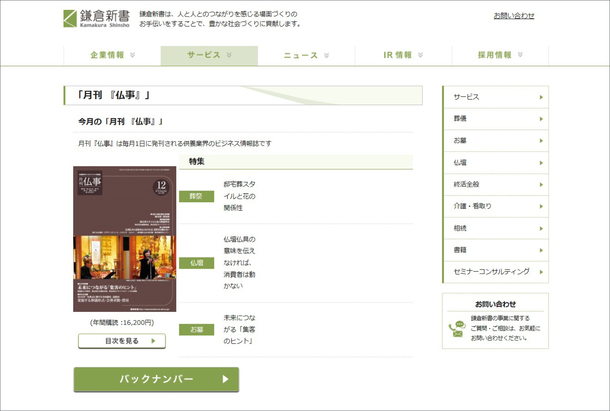Open the ニュース navigation tab

click(x=306, y=56)
